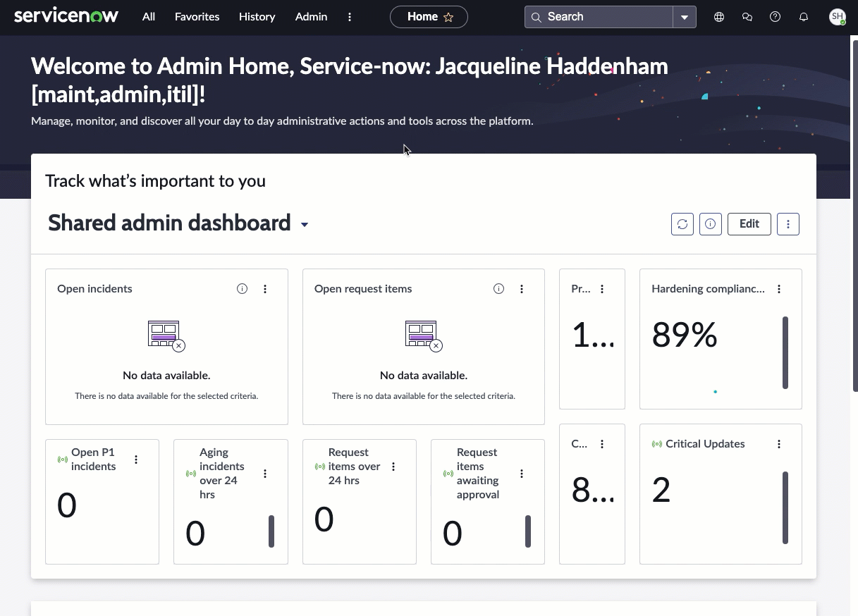Expand the Shared admin dashboard dropdown
The height and width of the screenshot is (616, 858).
(x=305, y=225)
